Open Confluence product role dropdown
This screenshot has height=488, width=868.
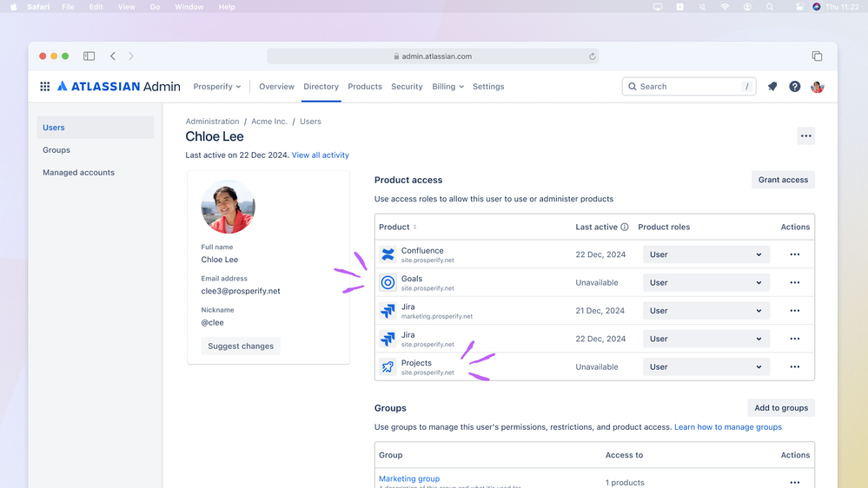coord(706,254)
